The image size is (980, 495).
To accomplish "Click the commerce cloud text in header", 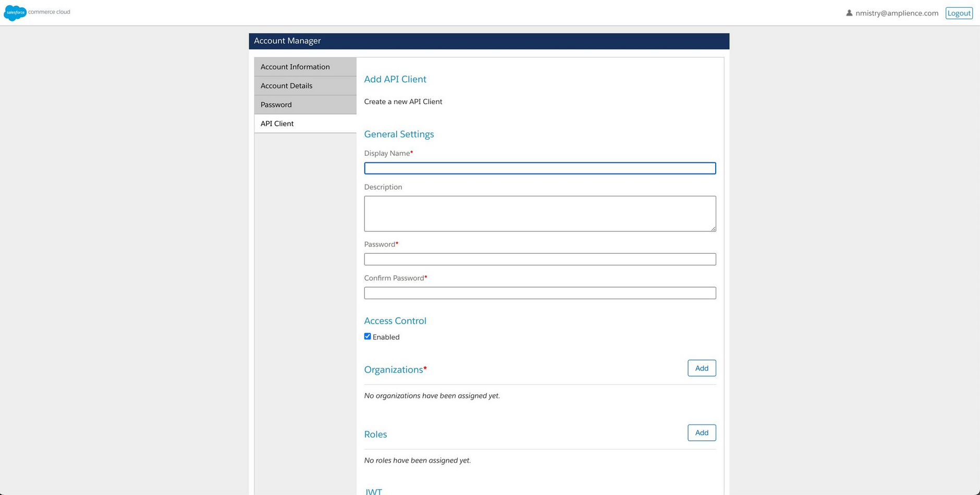I will (x=49, y=12).
